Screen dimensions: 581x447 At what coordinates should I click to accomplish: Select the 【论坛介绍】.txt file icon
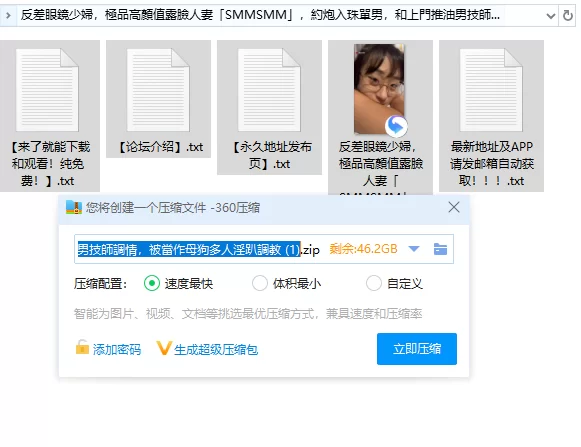point(158,90)
